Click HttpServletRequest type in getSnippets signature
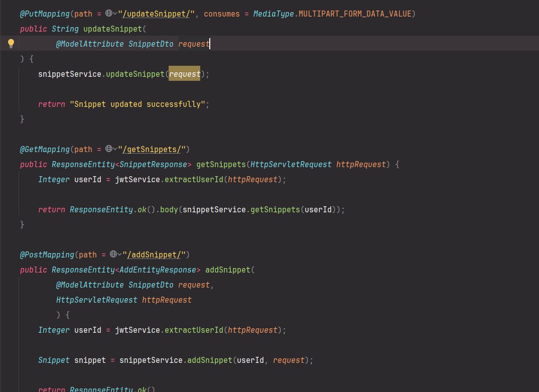Image resolution: width=539 pixels, height=392 pixels. [291, 164]
